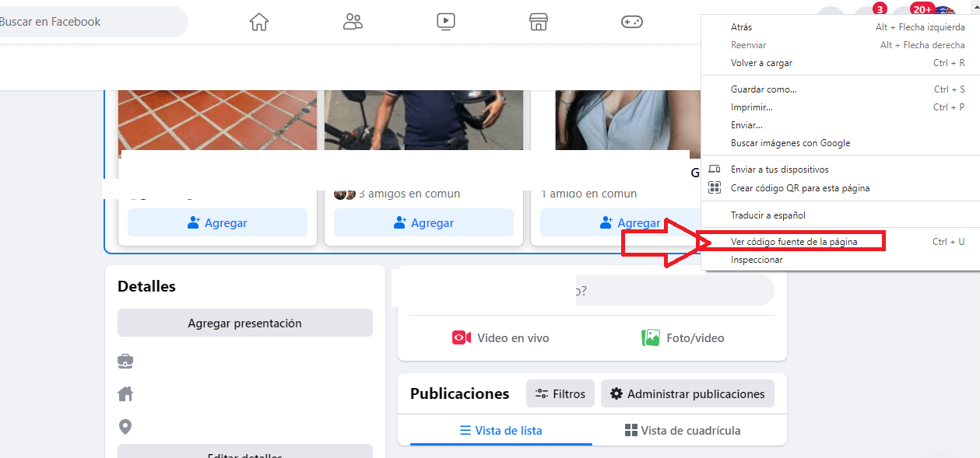Viewport: 980px width, 458px height.
Task: Open Administrar publicaciones settings
Action: click(687, 393)
